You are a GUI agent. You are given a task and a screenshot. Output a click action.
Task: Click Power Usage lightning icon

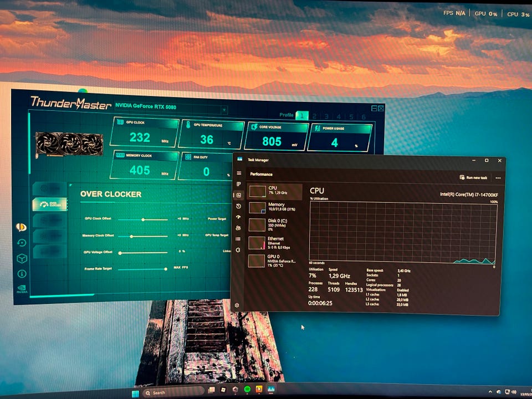(317, 128)
